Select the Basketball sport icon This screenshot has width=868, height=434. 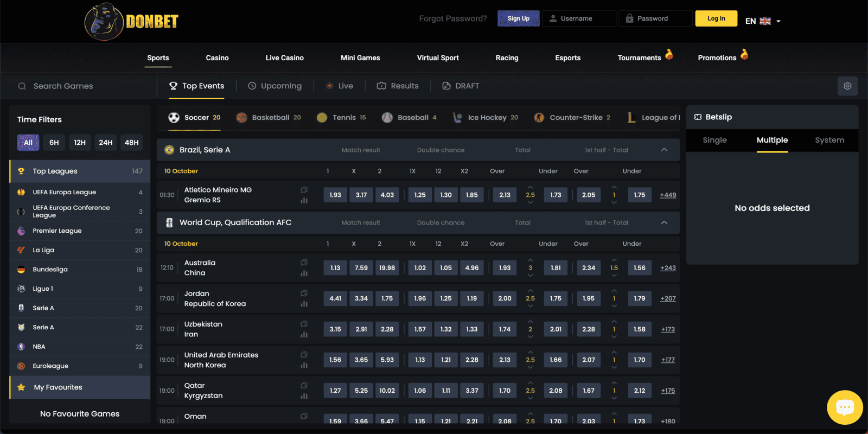(x=242, y=118)
